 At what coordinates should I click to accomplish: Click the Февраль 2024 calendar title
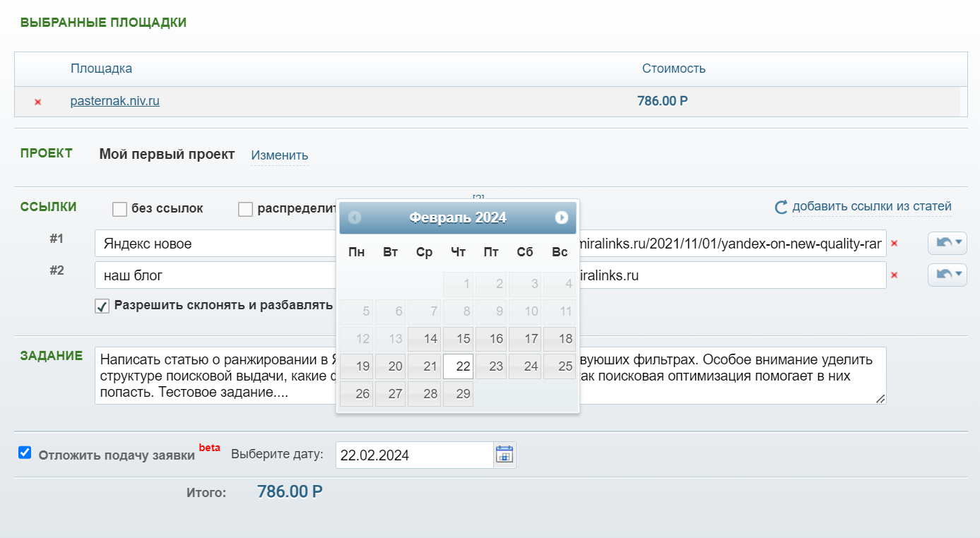click(458, 217)
